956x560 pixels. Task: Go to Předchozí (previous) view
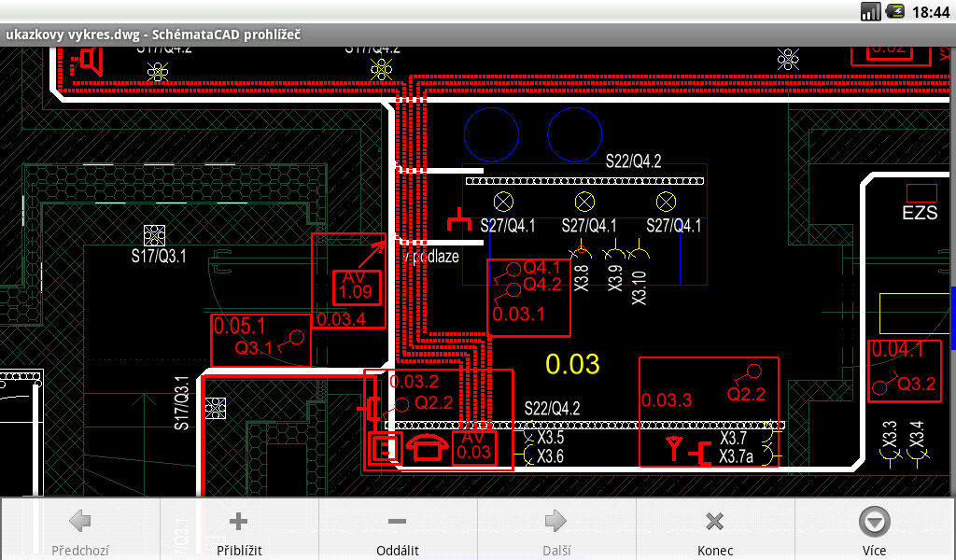(x=80, y=529)
